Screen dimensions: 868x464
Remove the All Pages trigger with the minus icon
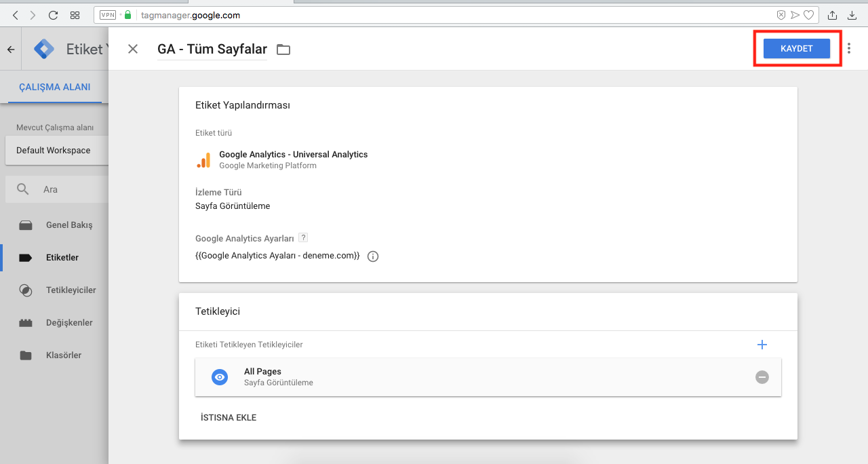762,377
